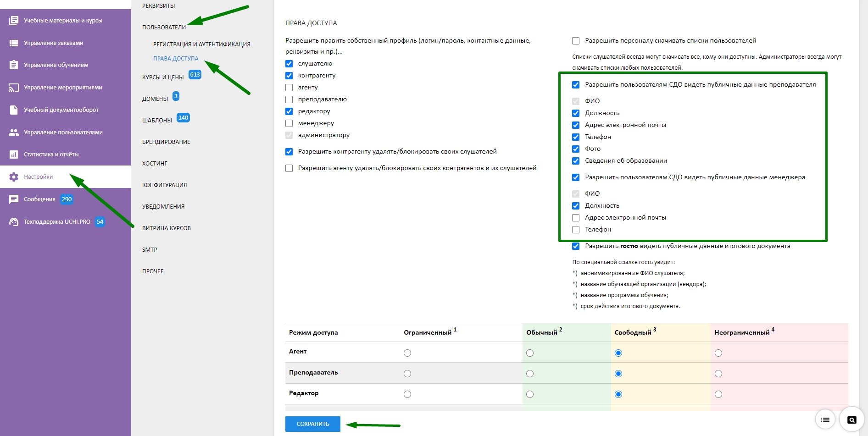This screenshot has width=868, height=436.
Task: Set Агент access to Ограниченный
Action: point(407,353)
